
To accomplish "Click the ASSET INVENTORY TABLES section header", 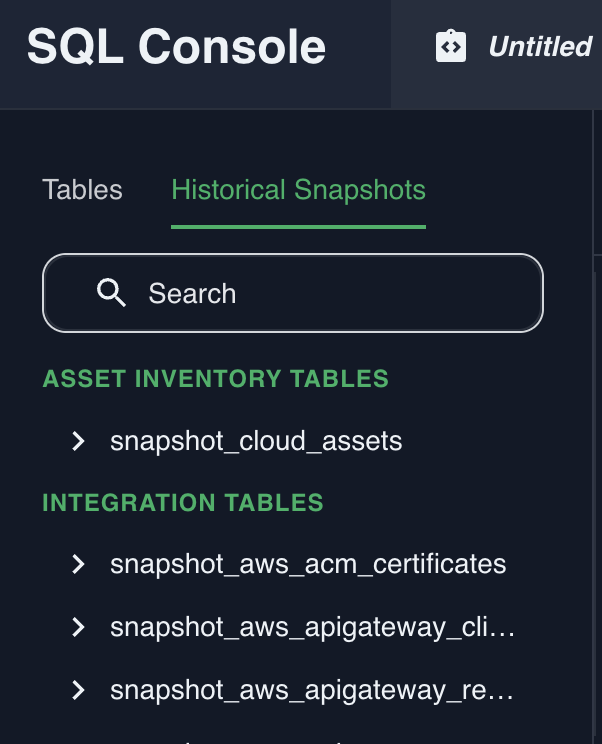I will click(215, 379).
